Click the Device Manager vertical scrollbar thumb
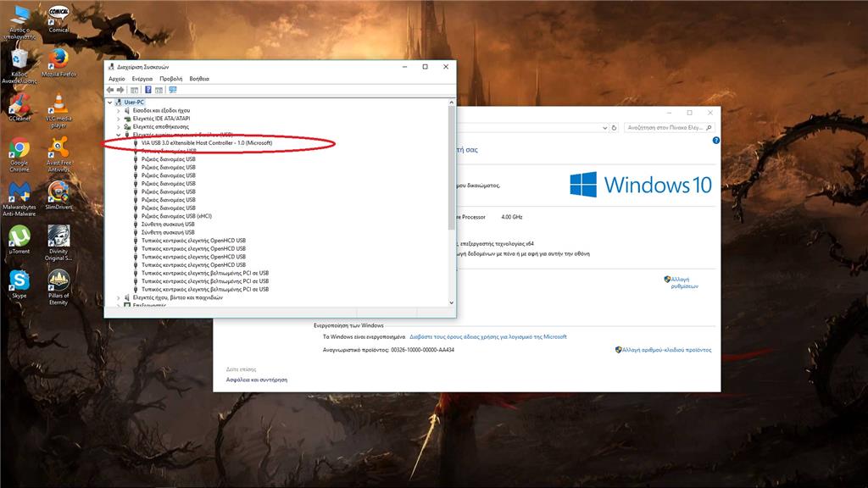The width and height of the screenshot is (868, 488). coord(452,168)
